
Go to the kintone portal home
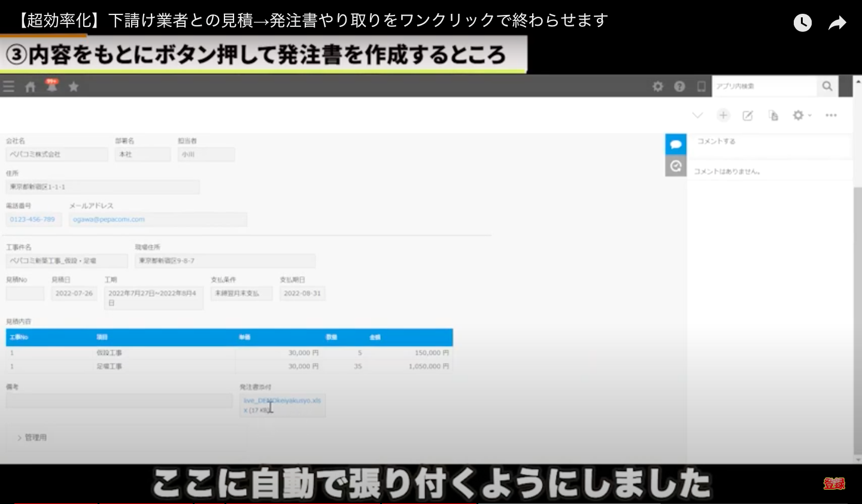point(30,86)
